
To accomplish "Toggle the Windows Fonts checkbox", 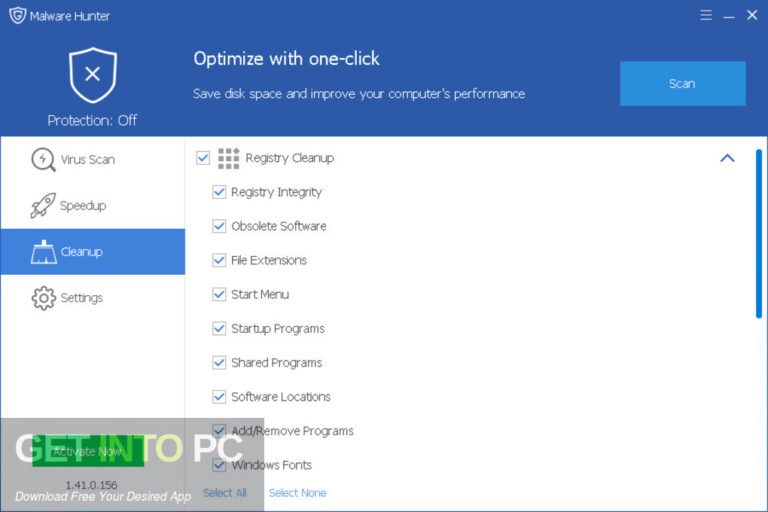I will pos(219,465).
